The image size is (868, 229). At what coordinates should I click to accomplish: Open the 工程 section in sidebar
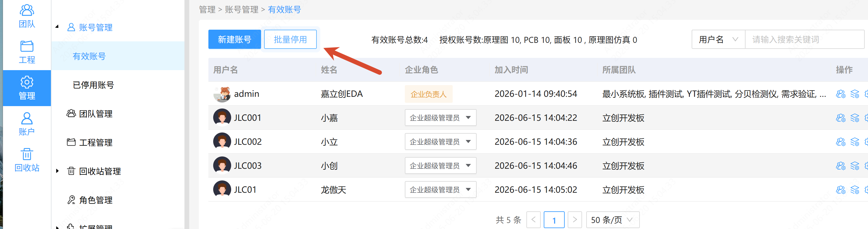(27, 52)
